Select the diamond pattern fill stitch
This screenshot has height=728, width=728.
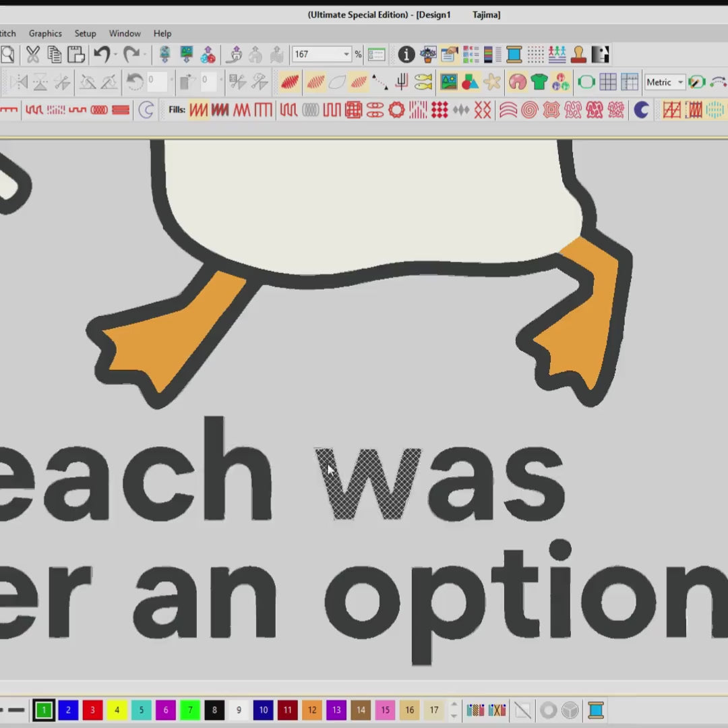[x=461, y=111]
